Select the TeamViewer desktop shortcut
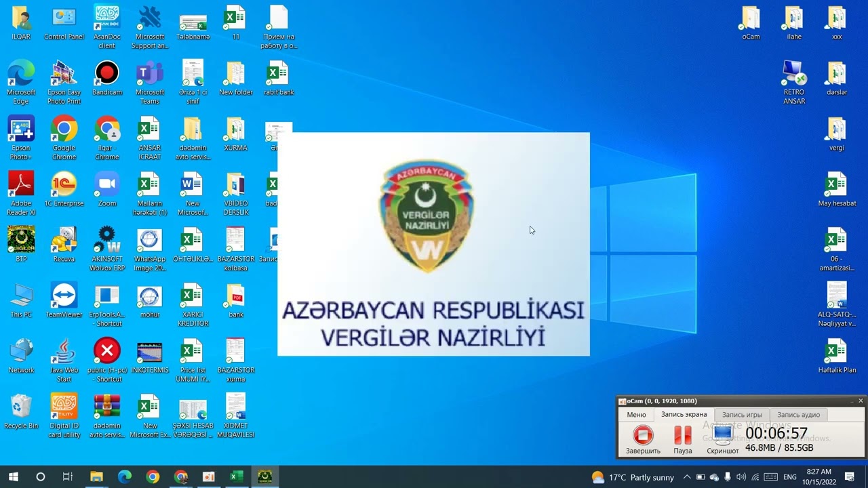This screenshot has width=868, height=488. pos(64,301)
